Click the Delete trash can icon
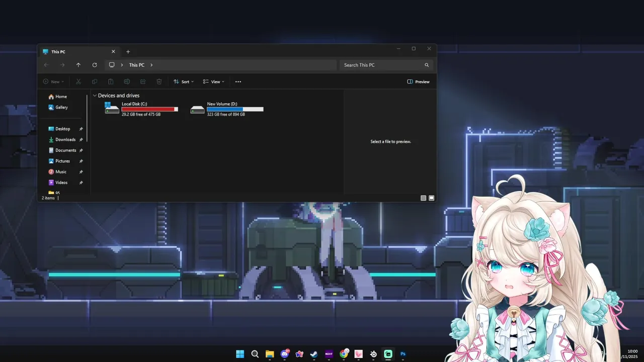This screenshot has height=362, width=644. point(159,81)
